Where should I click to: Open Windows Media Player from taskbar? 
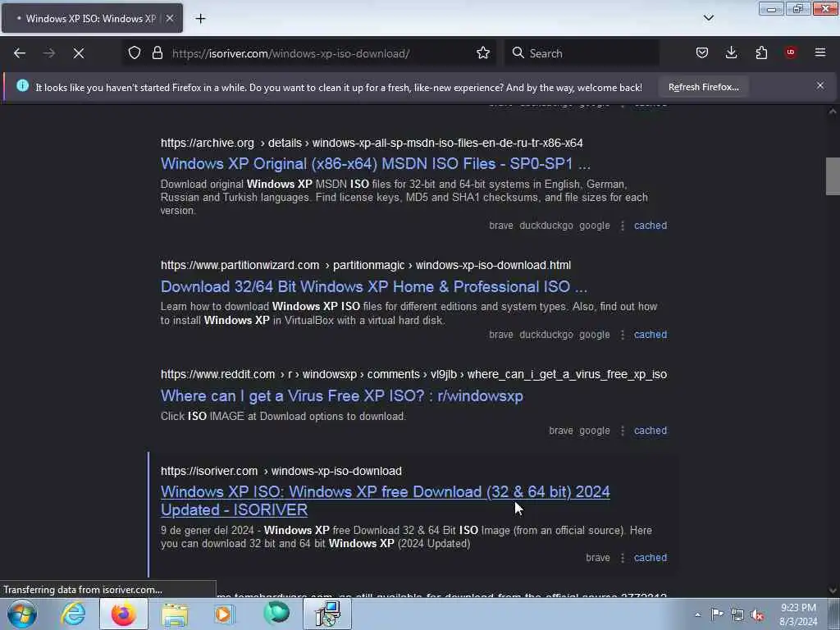pyautogui.click(x=225, y=614)
